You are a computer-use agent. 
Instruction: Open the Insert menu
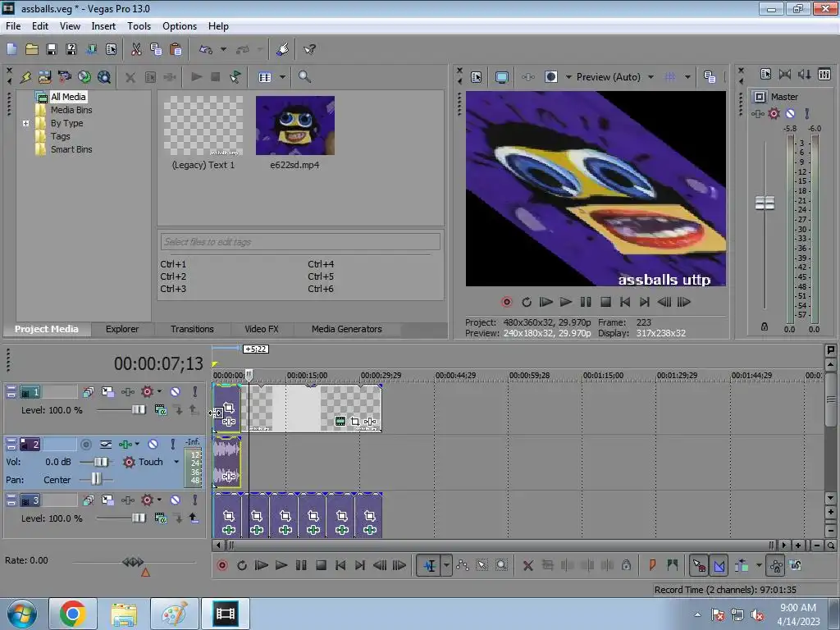[103, 26]
